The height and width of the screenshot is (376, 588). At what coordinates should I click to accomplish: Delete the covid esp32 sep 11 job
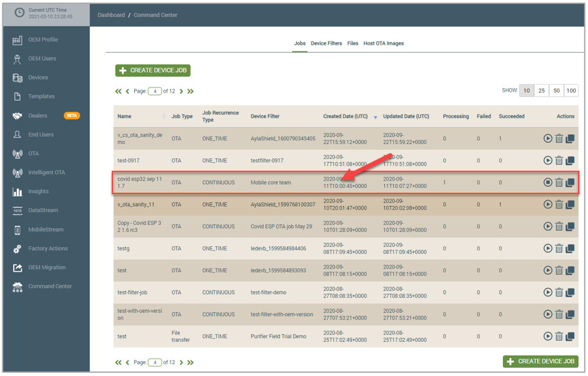click(559, 182)
